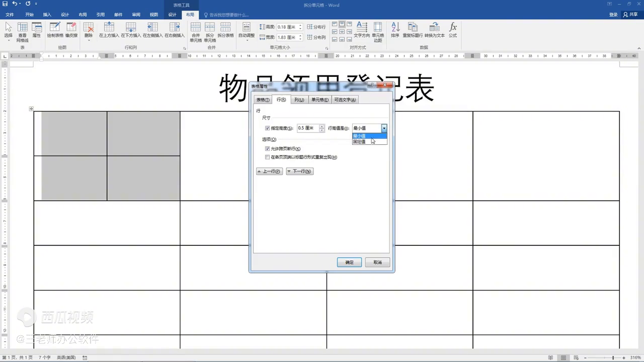644x362 pixels.
Task: Click 在右侧插入 insert column right
Action: pos(175,30)
